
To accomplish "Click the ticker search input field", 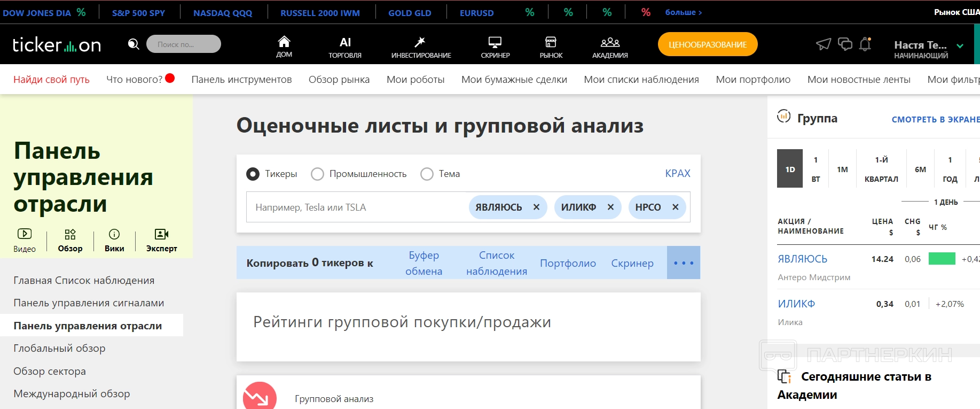I will point(355,207).
